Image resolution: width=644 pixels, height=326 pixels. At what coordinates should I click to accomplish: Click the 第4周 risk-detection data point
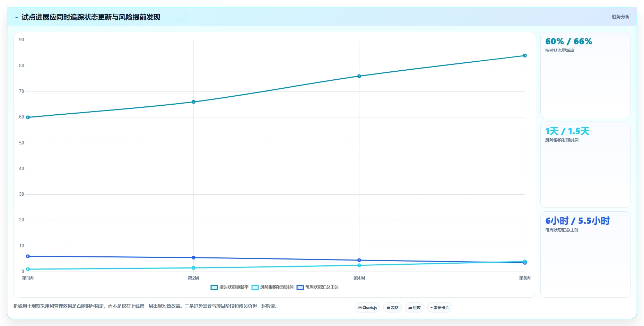(x=359, y=265)
